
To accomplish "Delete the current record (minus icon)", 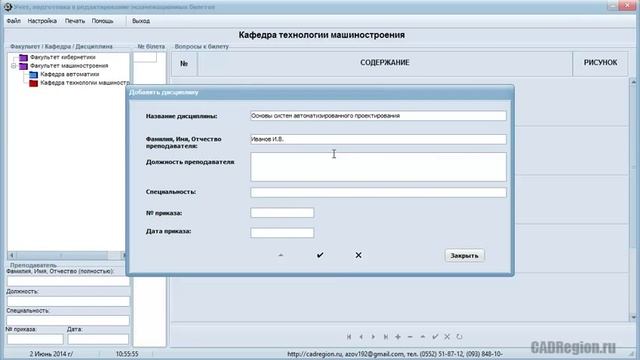I will (410, 337).
